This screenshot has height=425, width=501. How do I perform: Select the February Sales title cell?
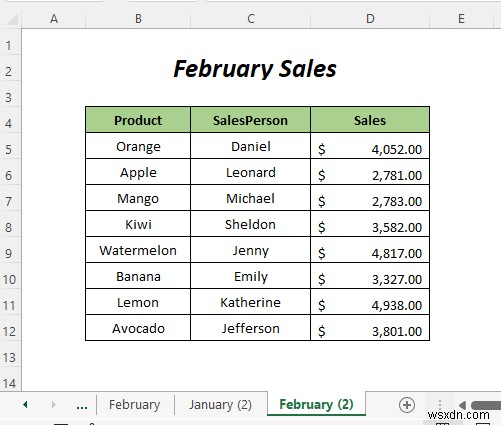pos(255,69)
